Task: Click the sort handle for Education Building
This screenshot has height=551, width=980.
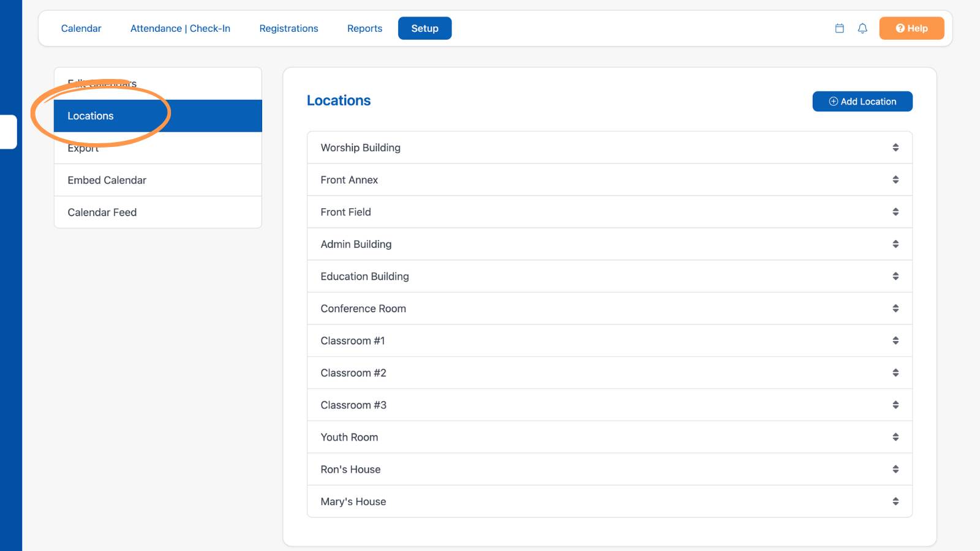Action: (x=895, y=276)
